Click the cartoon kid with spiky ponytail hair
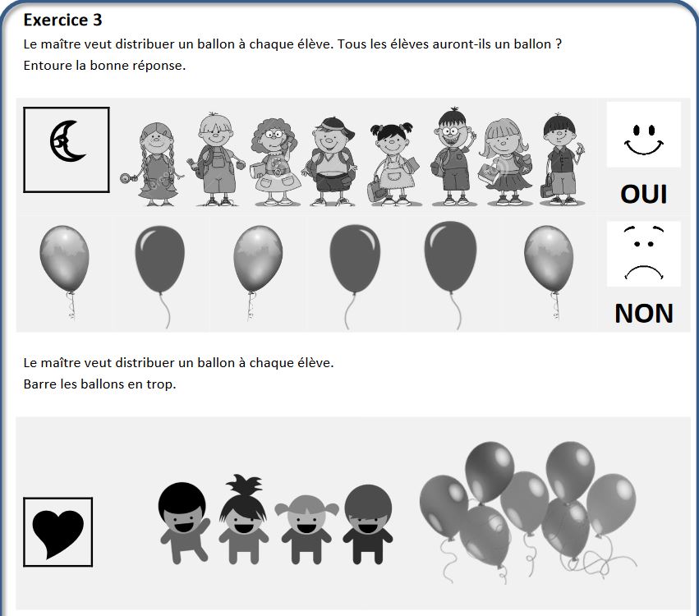This screenshot has height=616, width=699. click(243, 519)
